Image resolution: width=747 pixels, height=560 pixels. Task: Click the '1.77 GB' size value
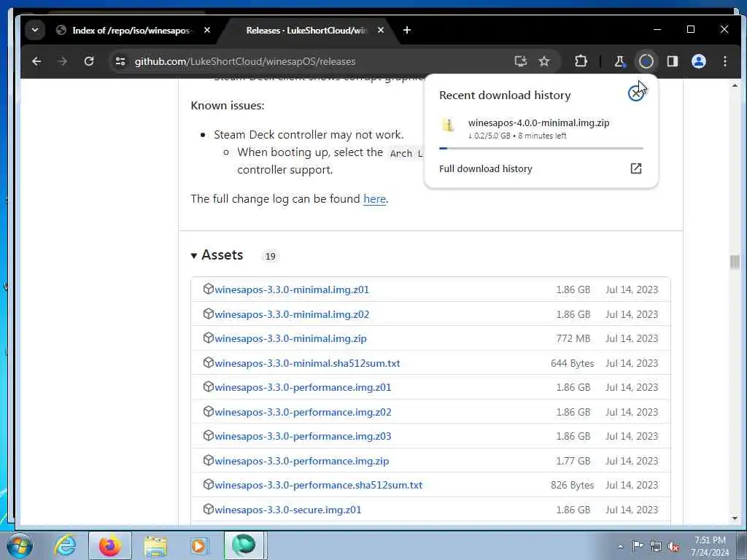point(573,461)
